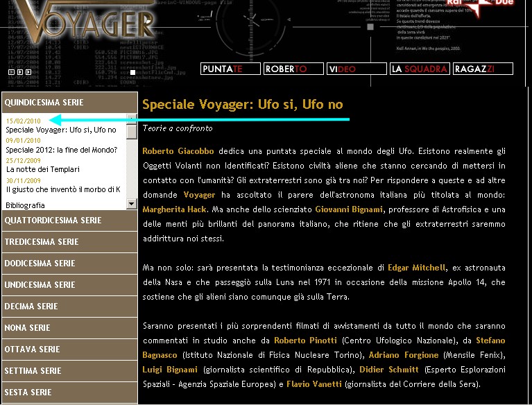This screenshot has width=532, height=405.
Task: Expand the QUATTORDICESIMA SERIE section
Action: (x=69, y=221)
